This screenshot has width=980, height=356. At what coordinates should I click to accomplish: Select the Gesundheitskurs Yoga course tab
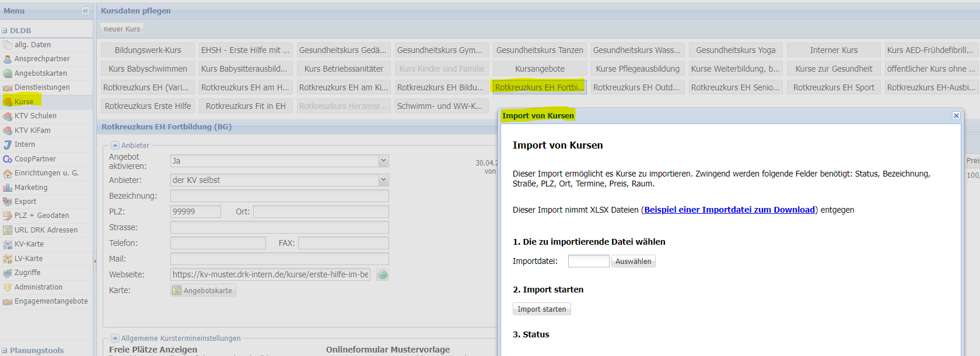point(736,50)
